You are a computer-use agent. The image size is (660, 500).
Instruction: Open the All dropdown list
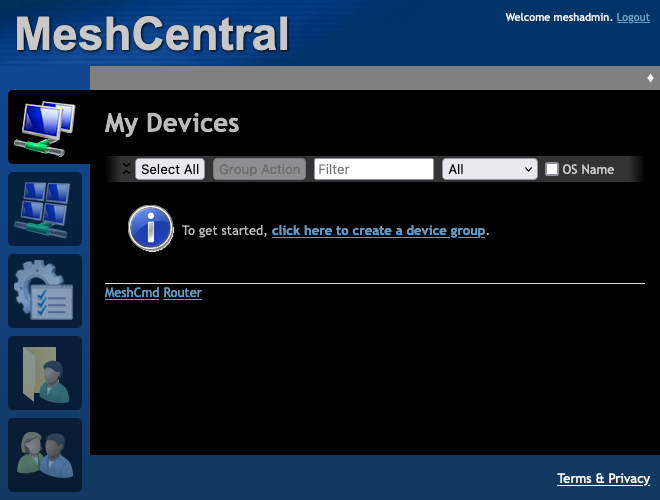[x=490, y=169]
